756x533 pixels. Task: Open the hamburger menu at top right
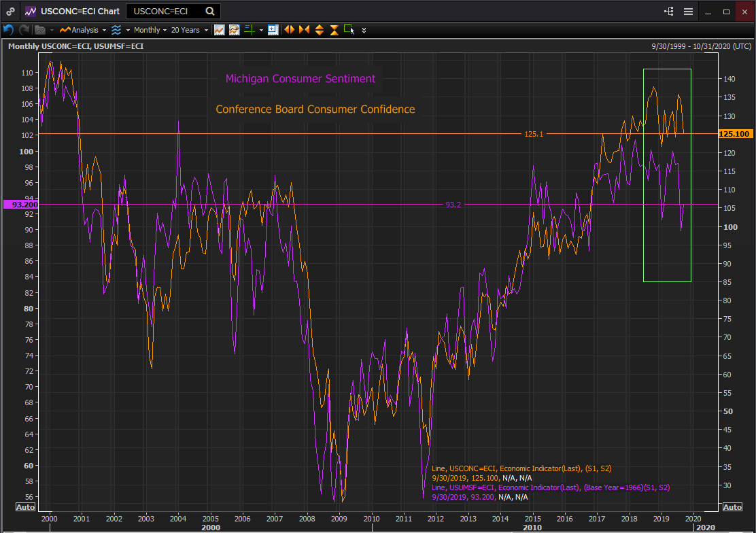tap(688, 12)
